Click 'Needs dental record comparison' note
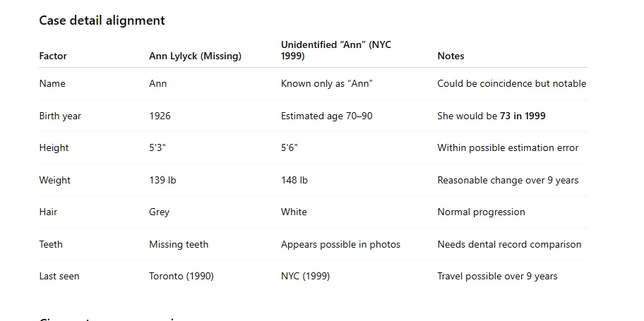The width and height of the screenshot is (644, 321). 509,244
